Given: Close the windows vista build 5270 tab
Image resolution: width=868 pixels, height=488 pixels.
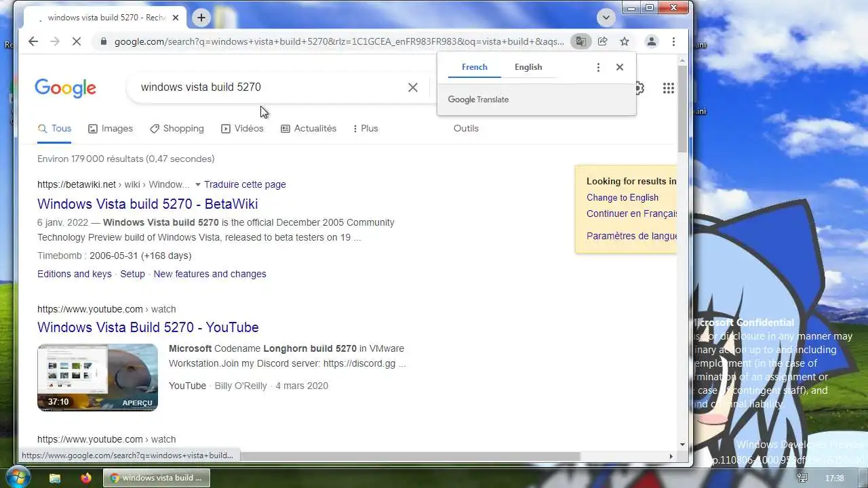Looking at the screenshot, I should coord(176,18).
